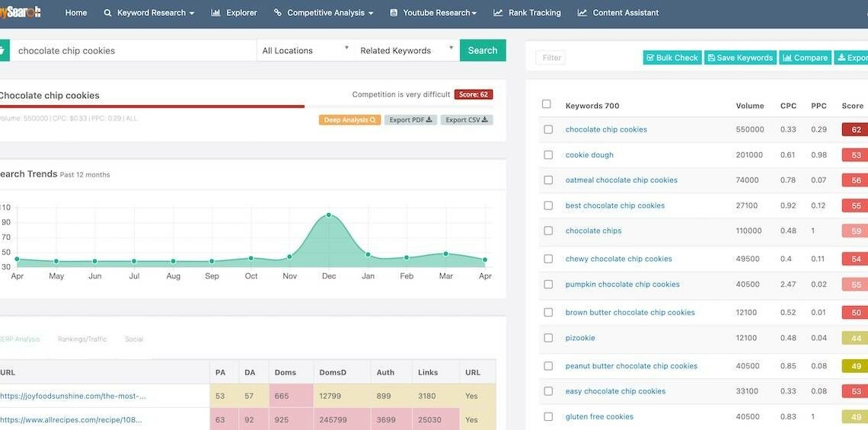Click the Bulk Check button
Image resolution: width=868 pixels, height=430 pixels.
point(672,58)
